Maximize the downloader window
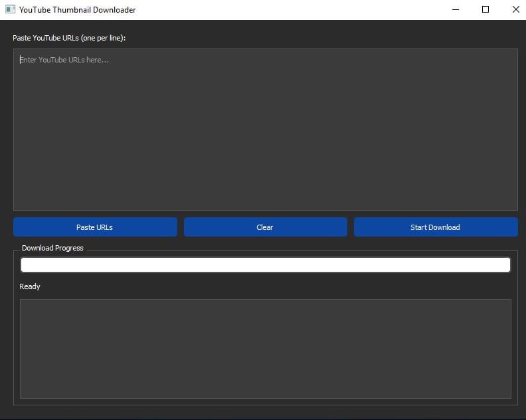This screenshot has height=420, width=526. point(485,10)
